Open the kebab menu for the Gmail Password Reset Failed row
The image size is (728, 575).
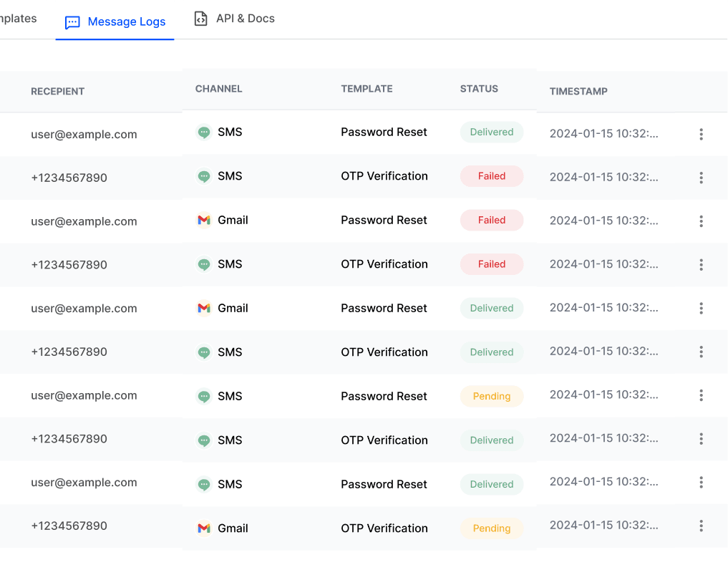[701, 221]
